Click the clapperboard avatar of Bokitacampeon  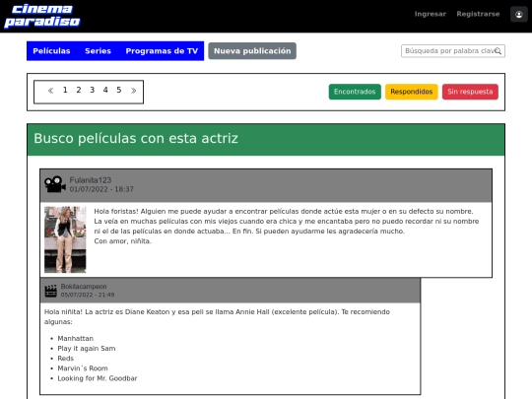51,291
